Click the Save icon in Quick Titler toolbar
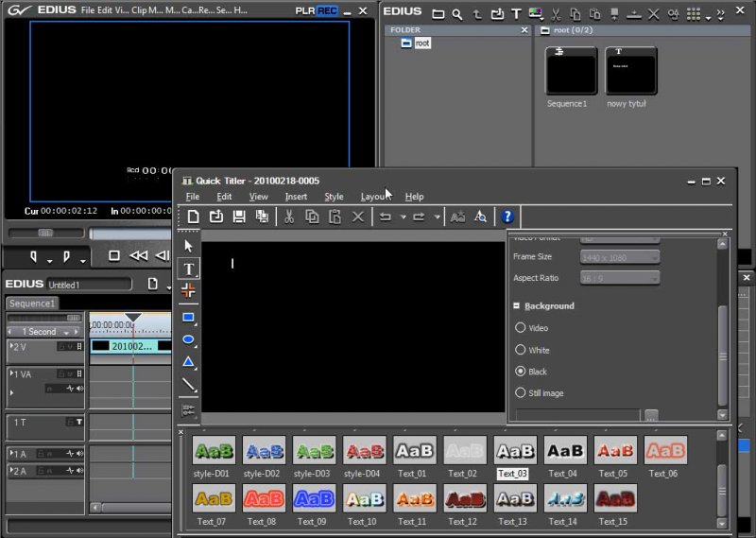This screenshot has height=538, width=756. (x=239, y=217)
